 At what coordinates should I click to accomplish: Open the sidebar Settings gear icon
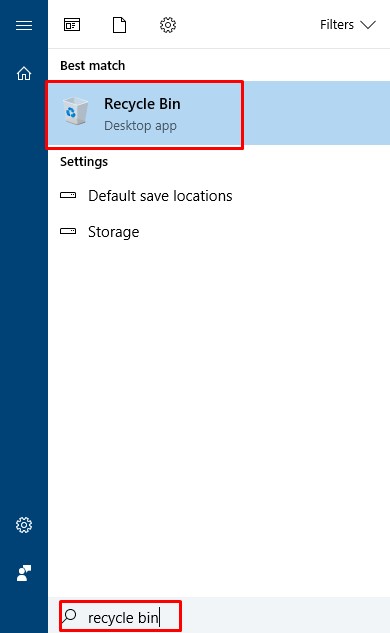point(24,525)
